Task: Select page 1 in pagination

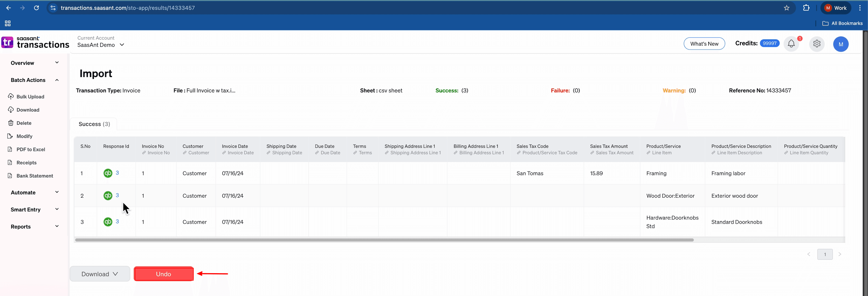Action: (x=824, y=254)
